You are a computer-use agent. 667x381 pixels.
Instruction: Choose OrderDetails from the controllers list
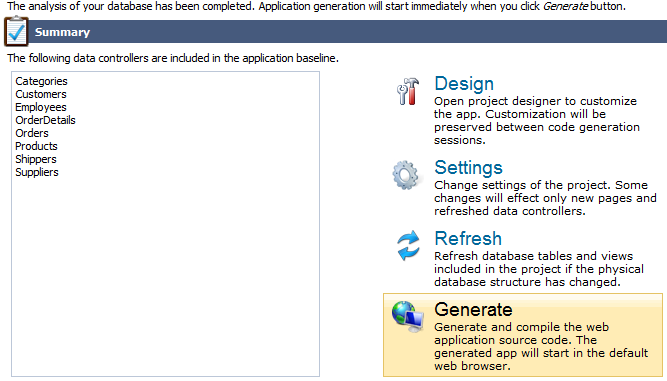[45, 120]
